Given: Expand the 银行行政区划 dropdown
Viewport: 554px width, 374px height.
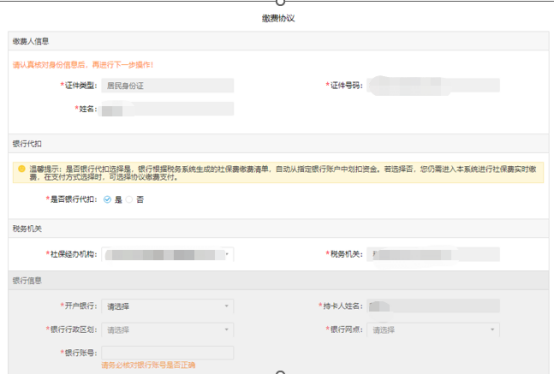Looking at the screenshot, I should pyautogui.click(x=167, y=330).
